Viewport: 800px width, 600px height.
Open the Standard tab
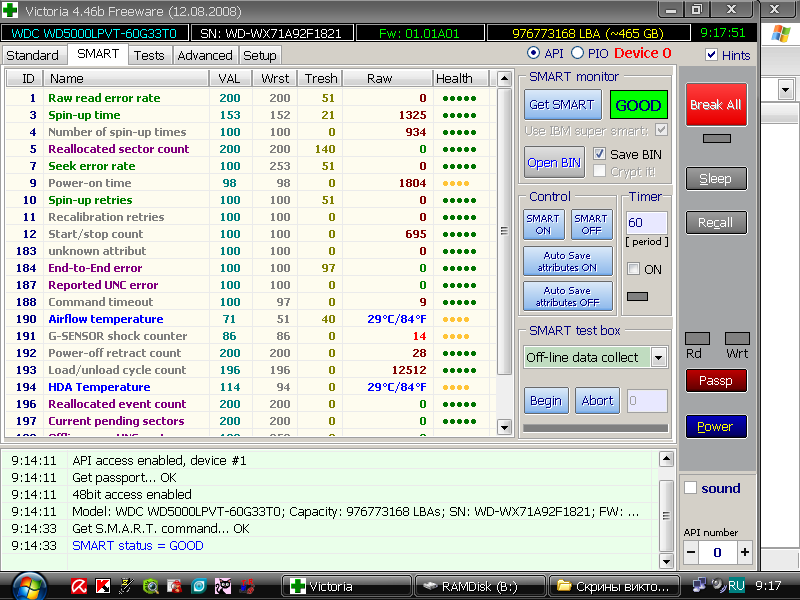32,55
